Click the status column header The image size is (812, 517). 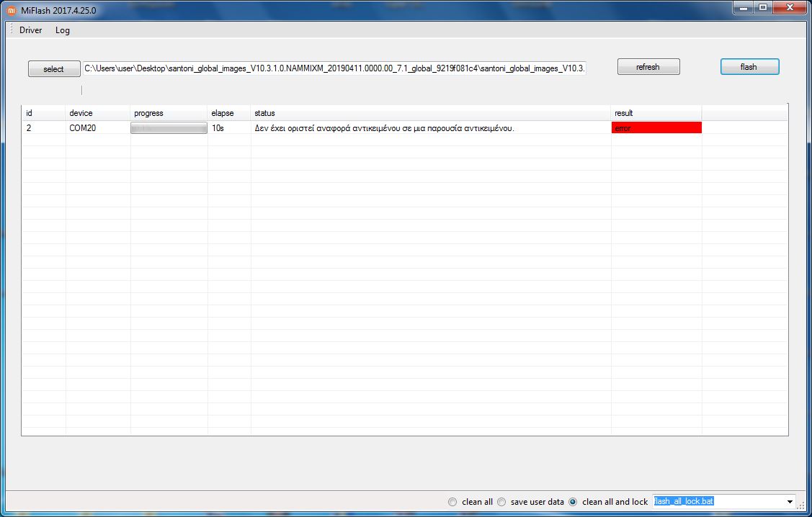pyautogui.click(x=431, y=113)
